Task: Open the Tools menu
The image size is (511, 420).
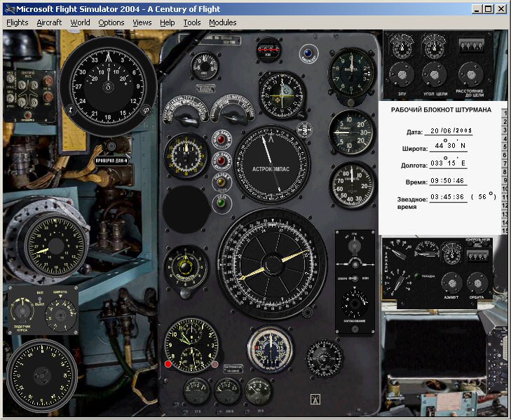Action: [192, 22]
